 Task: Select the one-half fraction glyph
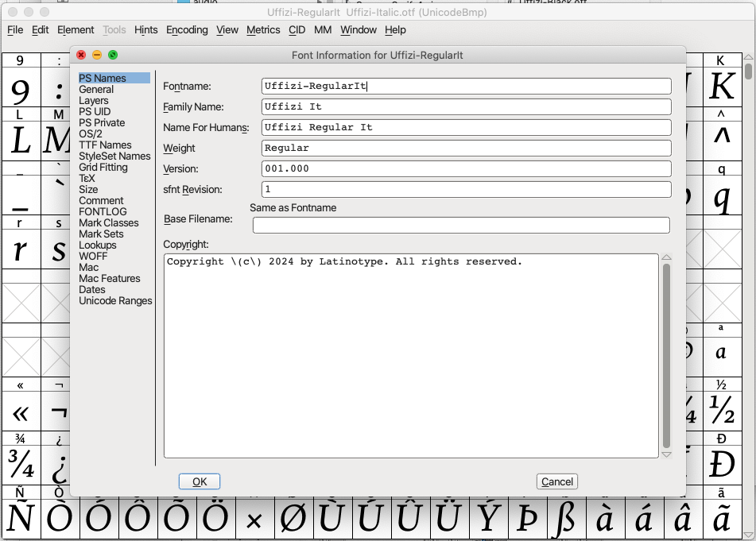tap(722, 411)
